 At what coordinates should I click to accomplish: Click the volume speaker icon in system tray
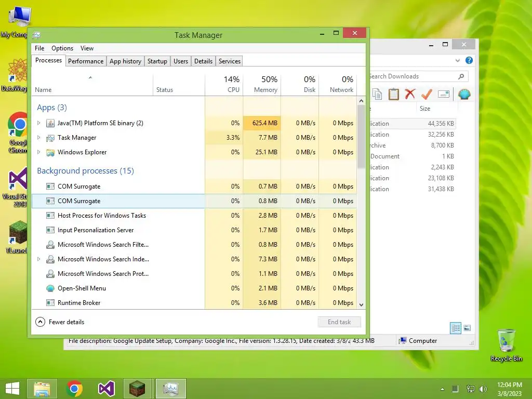click(483, 389)
